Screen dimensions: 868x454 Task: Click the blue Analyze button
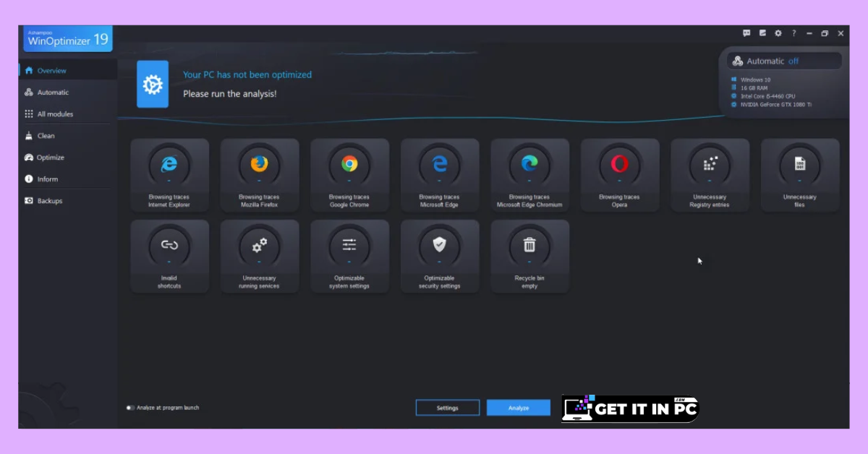[x=519, y=408]
